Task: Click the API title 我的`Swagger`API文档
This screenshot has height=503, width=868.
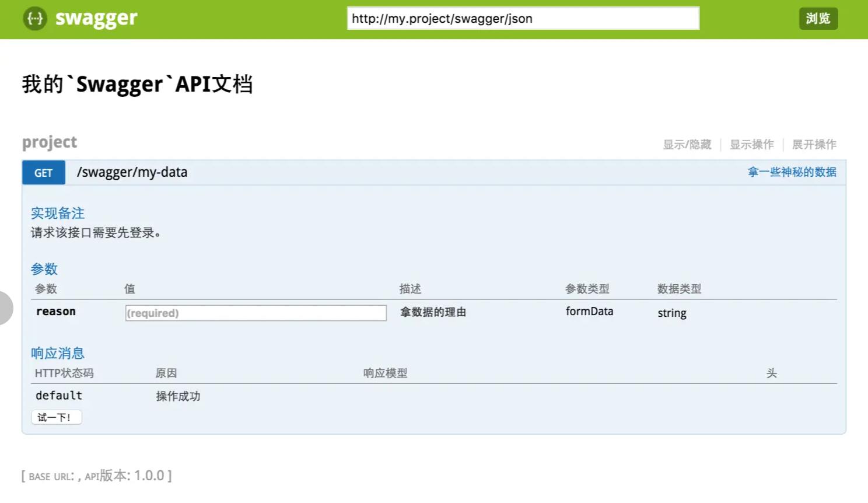Action: pos(138,85)
